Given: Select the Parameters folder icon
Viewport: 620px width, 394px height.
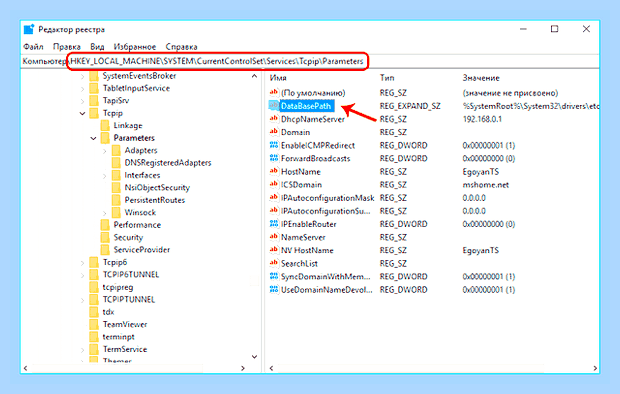Looking at the screenshot, I should pyautogui.click(x=105, y=138).
